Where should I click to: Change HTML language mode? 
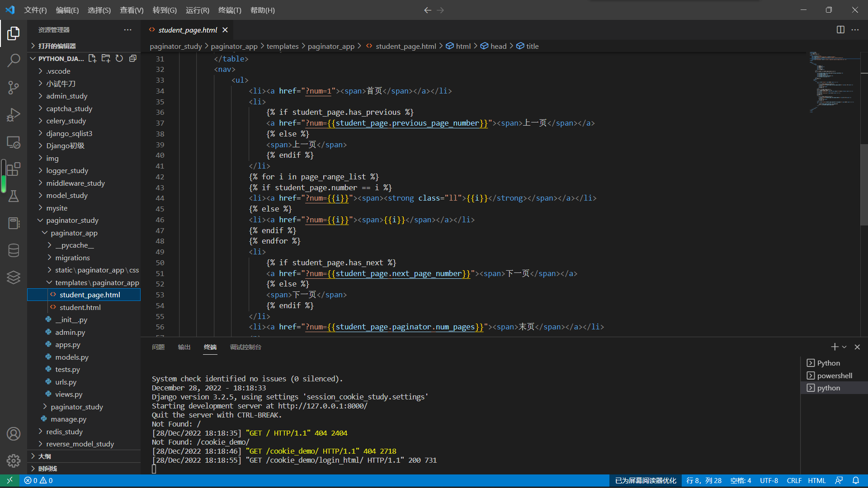pyautogui.click(x=817, y=481)
